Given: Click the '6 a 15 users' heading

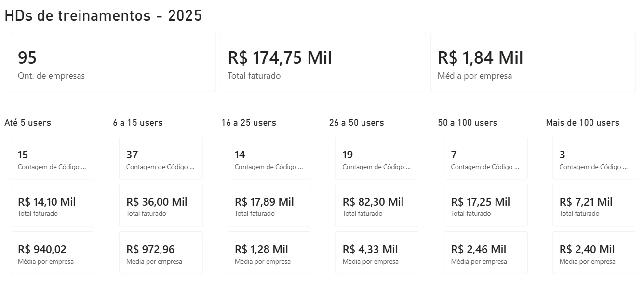Looking at the screenshot, I should [138, 123].
